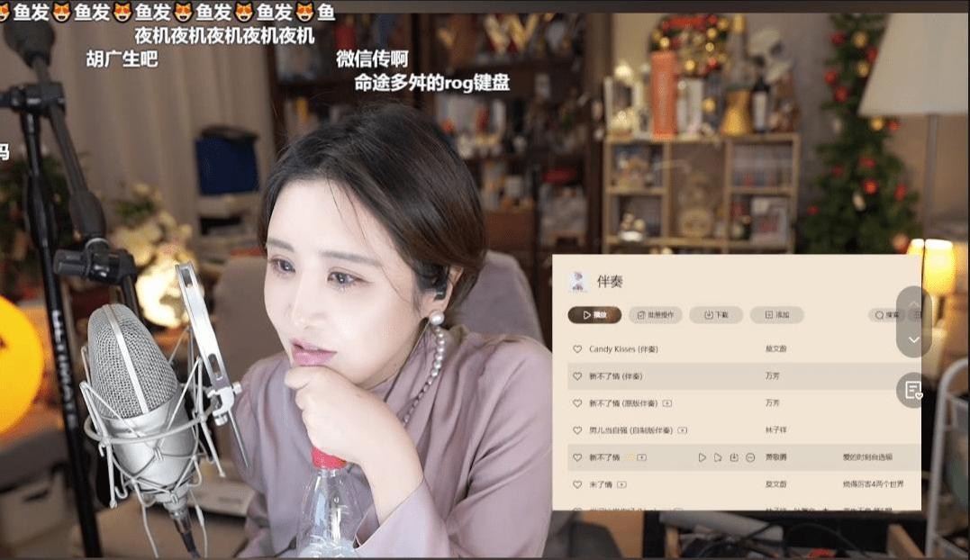Screen dimensions: 970x560
Task: Click the 添加 add button
Action: click(776, 315)
